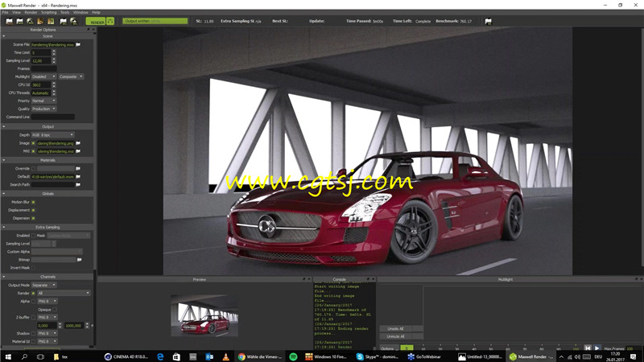Click the green frame 0 timeline marker
This screenshot has height=362, width=644.
(407, 348)
